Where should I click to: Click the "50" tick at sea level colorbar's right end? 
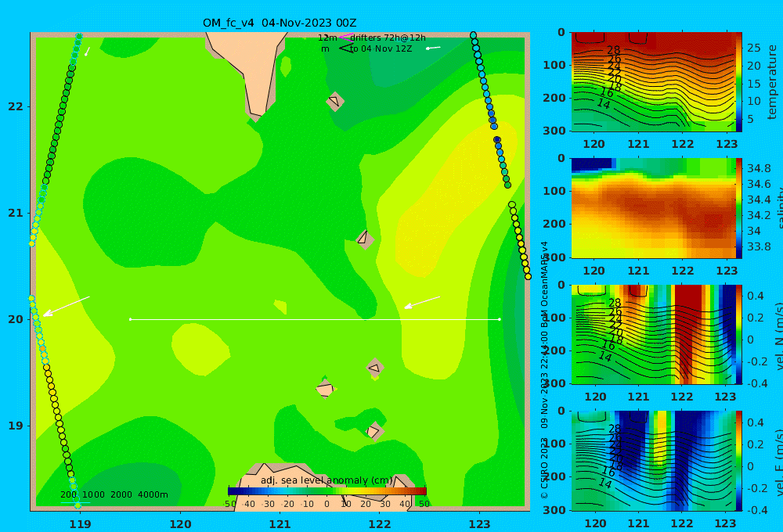(424, 504)
